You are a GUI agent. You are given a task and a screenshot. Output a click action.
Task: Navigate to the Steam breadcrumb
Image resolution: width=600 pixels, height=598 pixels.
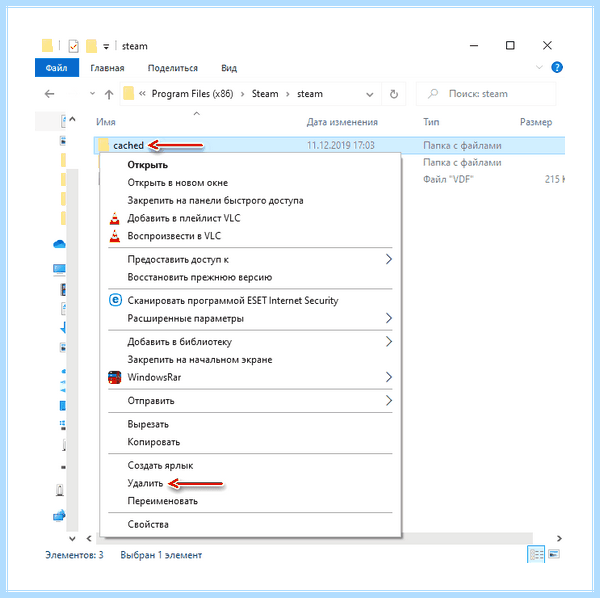(265, 94)
